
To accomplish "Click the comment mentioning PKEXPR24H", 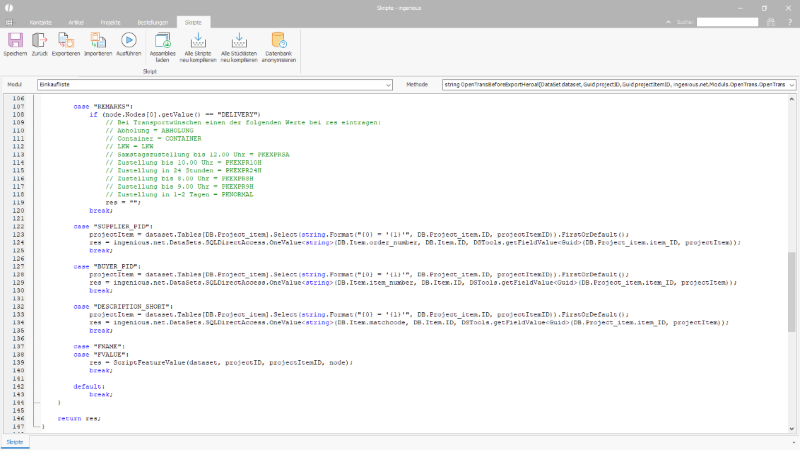I will click(x=183, y=170).
